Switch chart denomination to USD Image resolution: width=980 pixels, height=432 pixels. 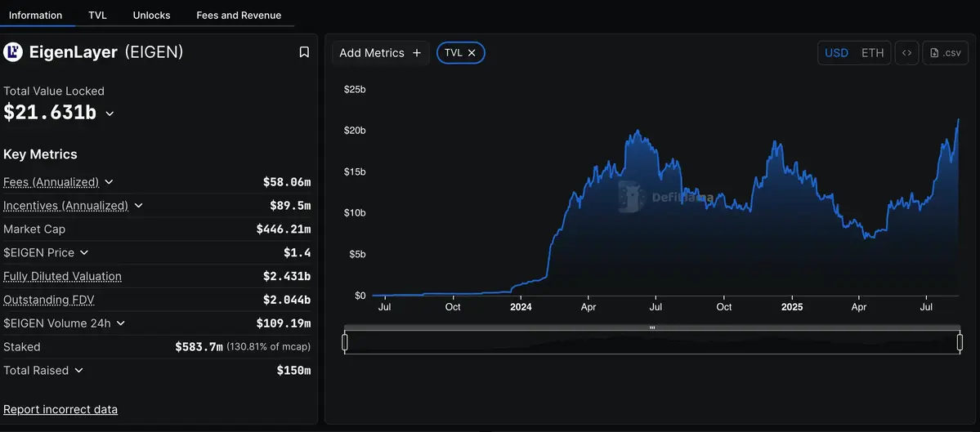click(836, 53)
